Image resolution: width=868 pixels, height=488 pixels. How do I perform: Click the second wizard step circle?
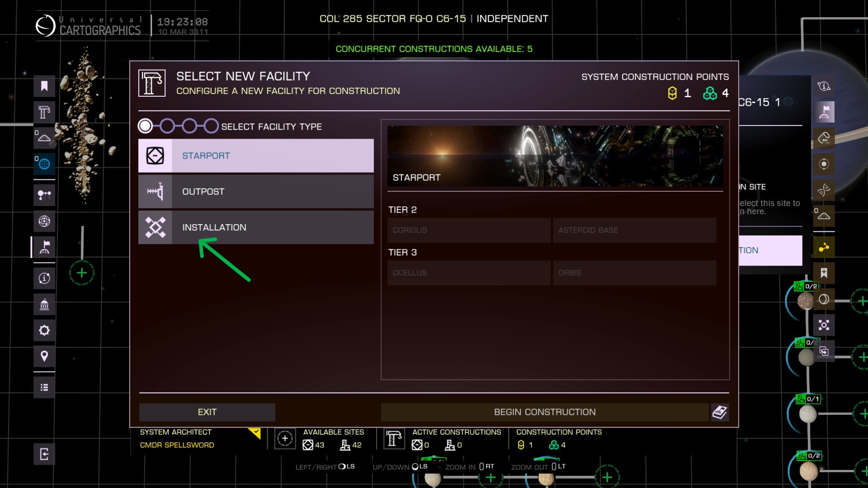[x=167, y=126]
